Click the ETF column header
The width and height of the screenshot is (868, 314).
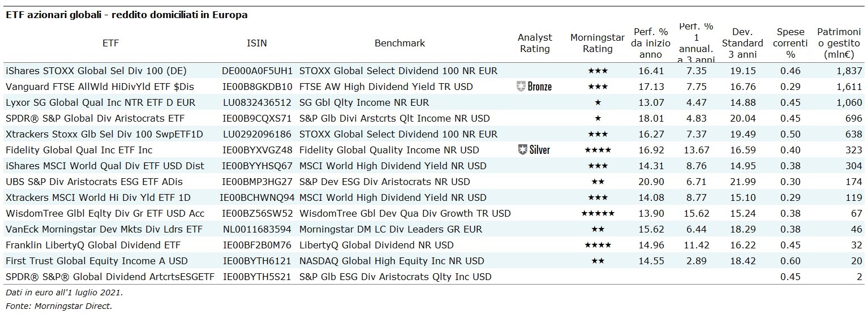pos(111,43)
